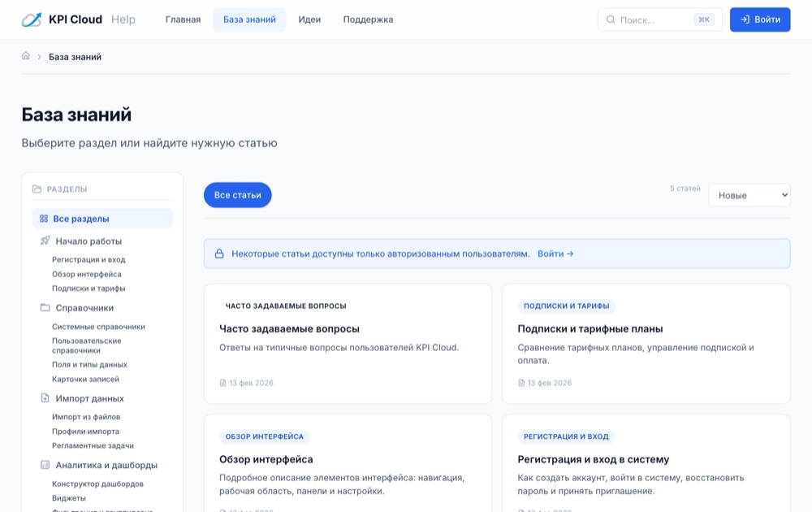812x512 pixels.
Task: Click the lock icon in the login notice
Action: (x=219, y=254)
